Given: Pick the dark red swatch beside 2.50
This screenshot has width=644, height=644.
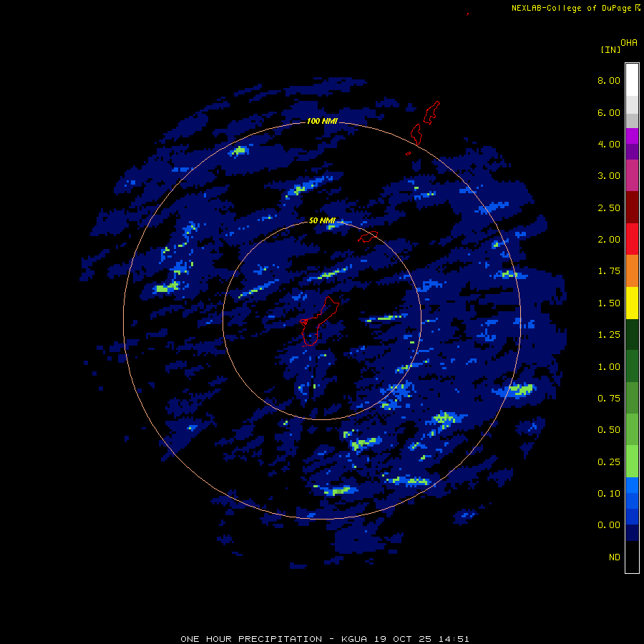Looking at the screenshot, I should (x=632, y=208).
